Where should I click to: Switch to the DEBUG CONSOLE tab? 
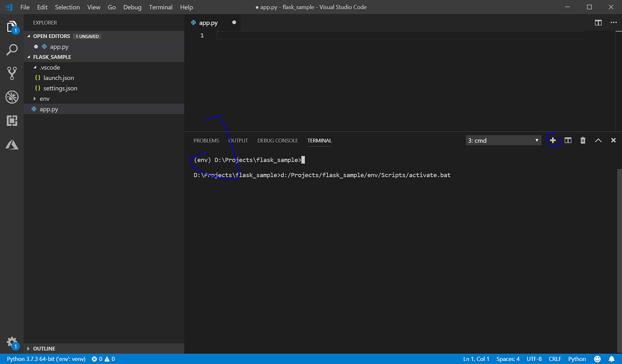[277, 140]
